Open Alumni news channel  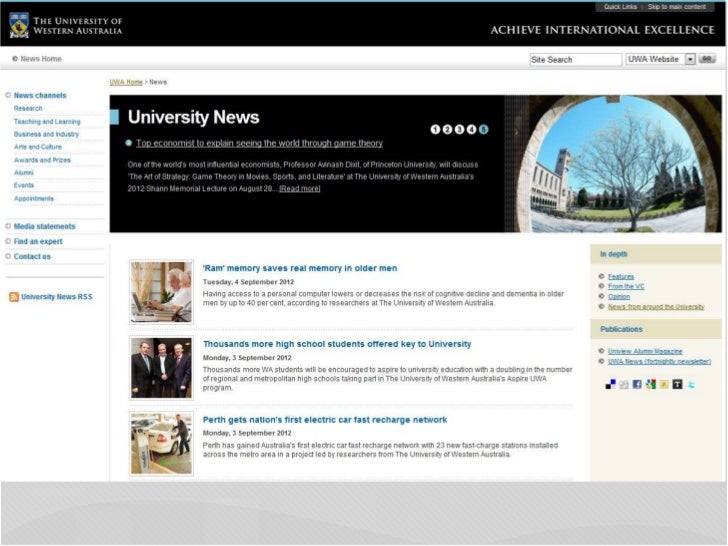tap(24, 172)
